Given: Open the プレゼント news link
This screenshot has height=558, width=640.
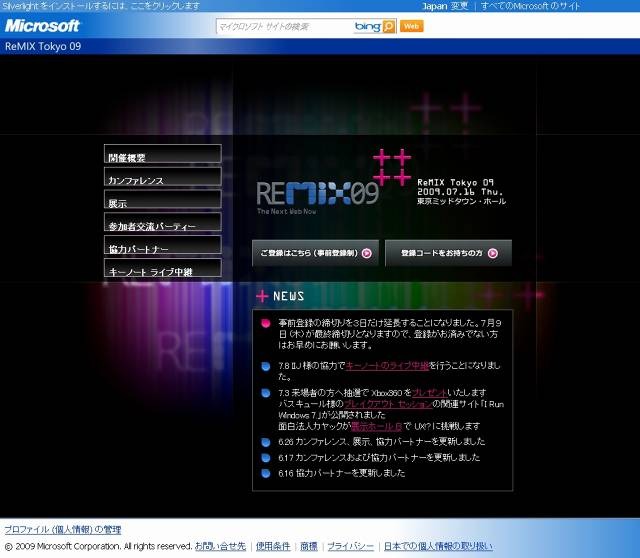Looking at the screenshot, I should (430, 393).
